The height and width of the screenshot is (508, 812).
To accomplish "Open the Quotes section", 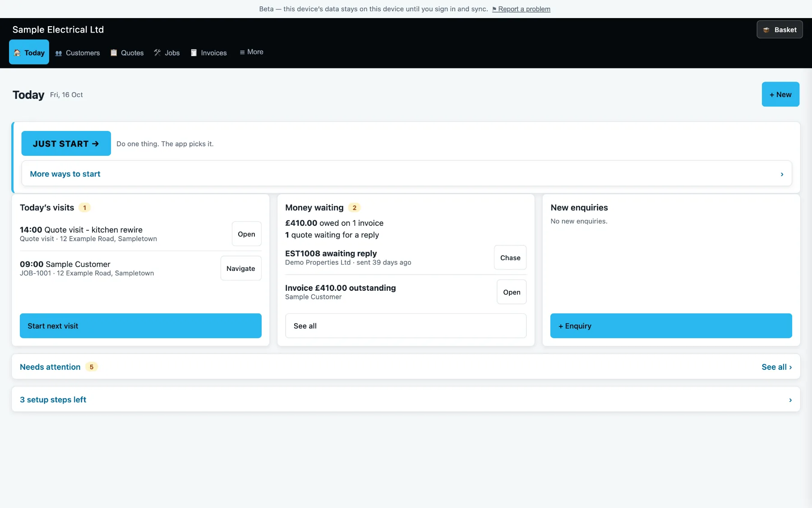I will click(127, 53).
